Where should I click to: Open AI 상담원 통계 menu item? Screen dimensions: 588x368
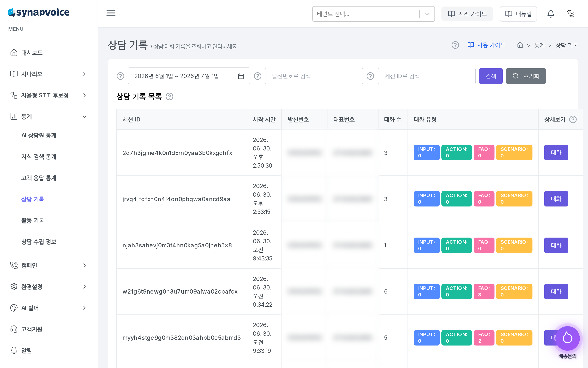click(39, 136)
